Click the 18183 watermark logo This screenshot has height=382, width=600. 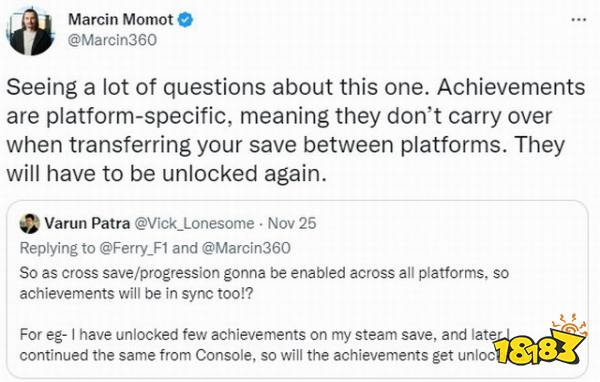tap(540, 342)
